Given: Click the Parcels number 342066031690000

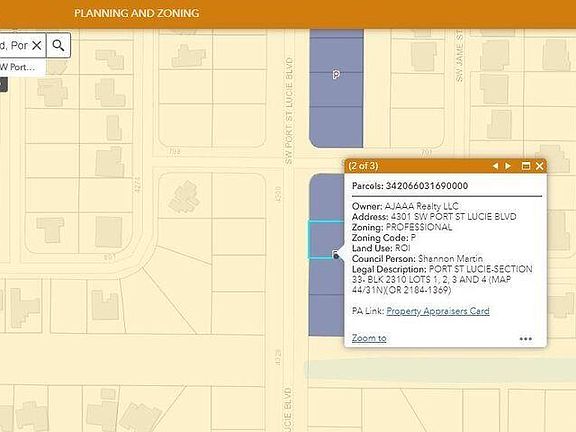Looking at the screenshot, I should pos(426,186).
